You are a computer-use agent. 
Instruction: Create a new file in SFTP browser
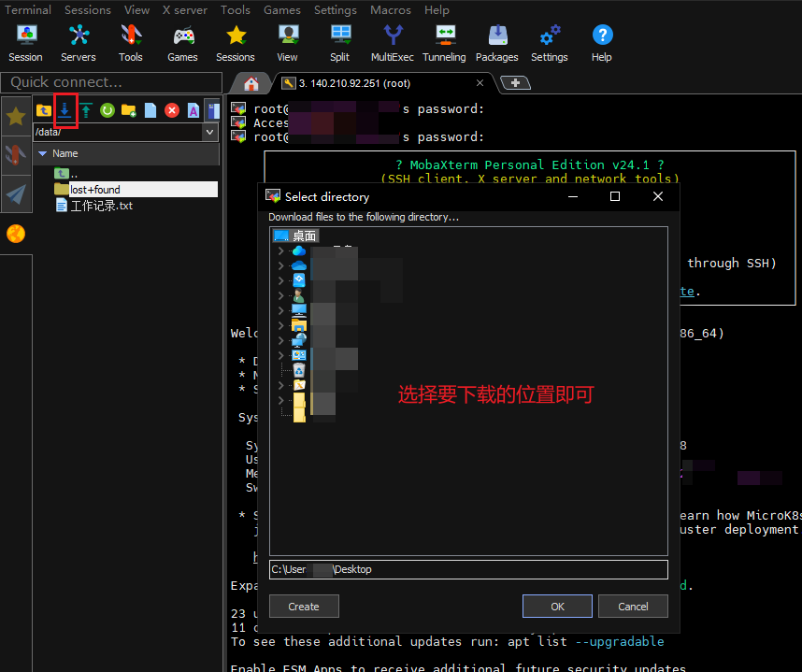point(150,110)
